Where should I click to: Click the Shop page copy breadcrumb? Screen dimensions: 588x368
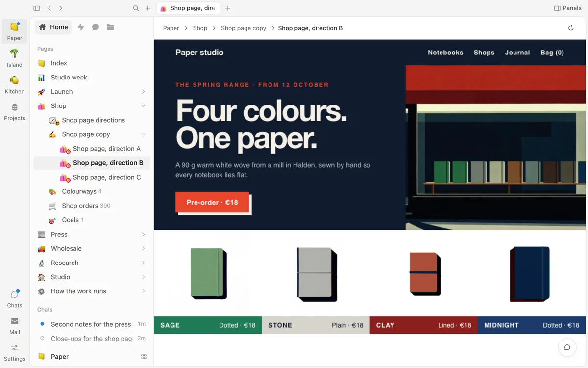244,28
